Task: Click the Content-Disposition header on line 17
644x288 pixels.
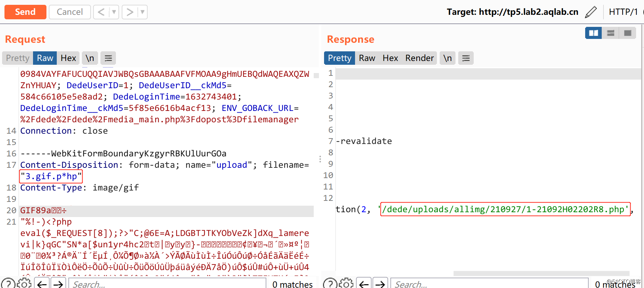Action: click(164, 165)
